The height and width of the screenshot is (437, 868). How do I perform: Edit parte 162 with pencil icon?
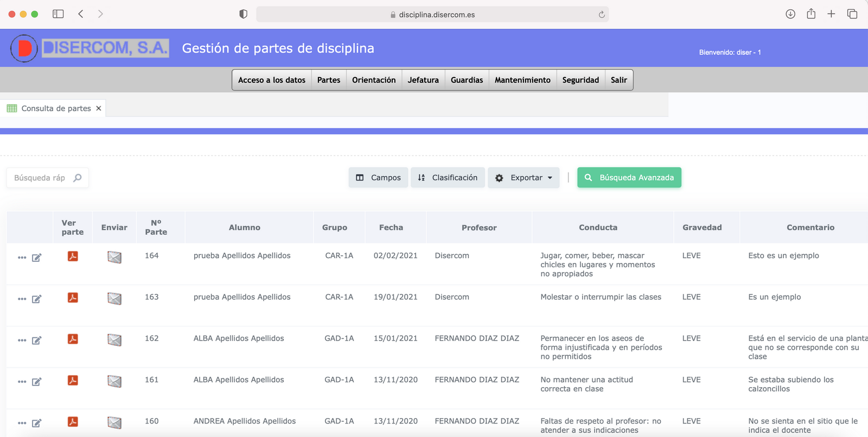[37, 340]
